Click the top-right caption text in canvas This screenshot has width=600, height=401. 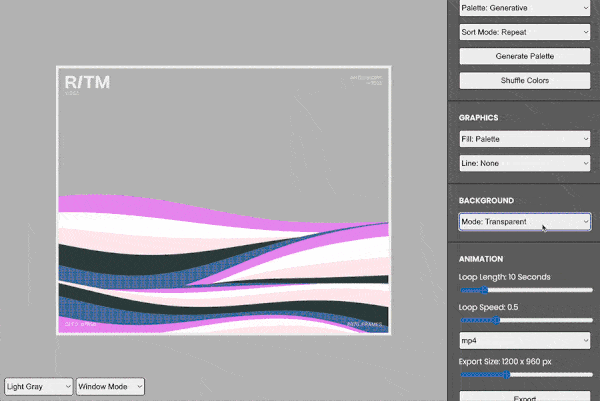tap(366, 80)
